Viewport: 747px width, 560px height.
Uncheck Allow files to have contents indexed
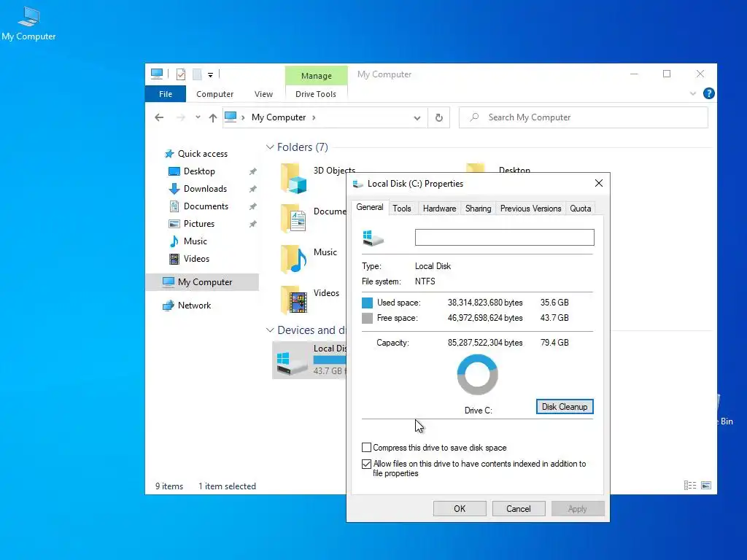[366, 464]
